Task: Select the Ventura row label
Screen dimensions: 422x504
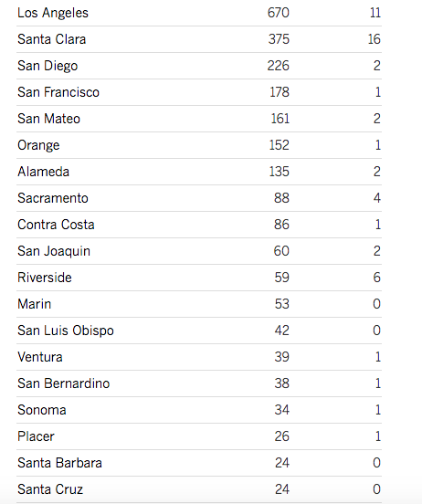Action: click(40, 357)
